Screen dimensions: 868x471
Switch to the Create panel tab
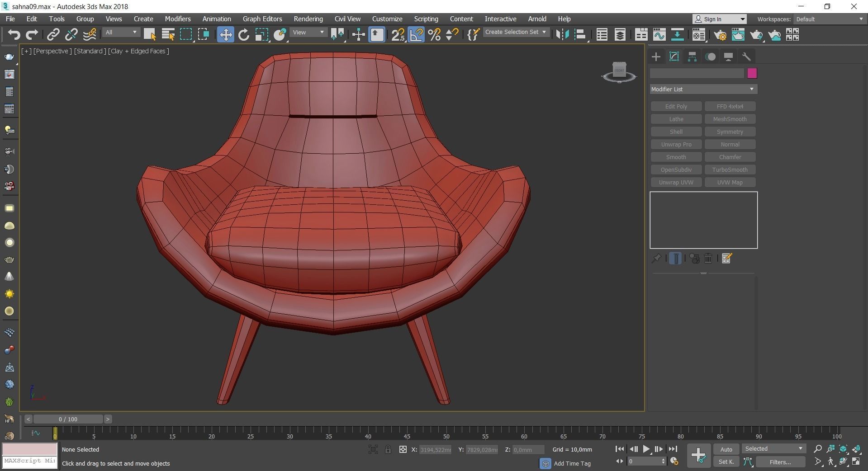pyautogui.click(x=656, y=57)
